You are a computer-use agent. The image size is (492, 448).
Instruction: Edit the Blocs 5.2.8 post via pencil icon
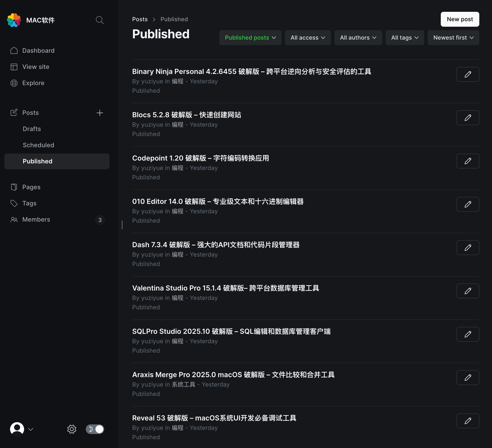[x=467, y=117]
